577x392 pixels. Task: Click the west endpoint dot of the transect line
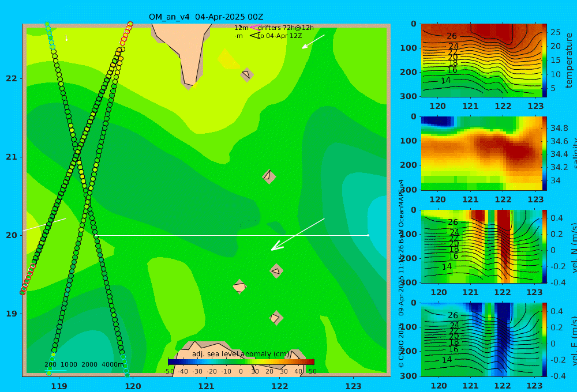point(96,235)
